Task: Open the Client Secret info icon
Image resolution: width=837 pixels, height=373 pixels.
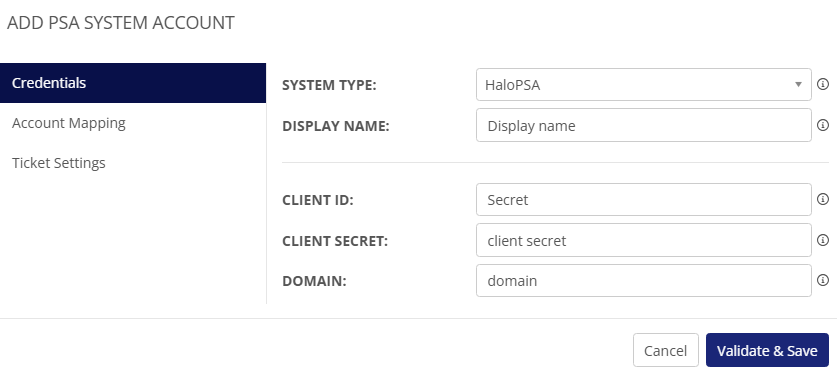Action: [x=823, y=240]
